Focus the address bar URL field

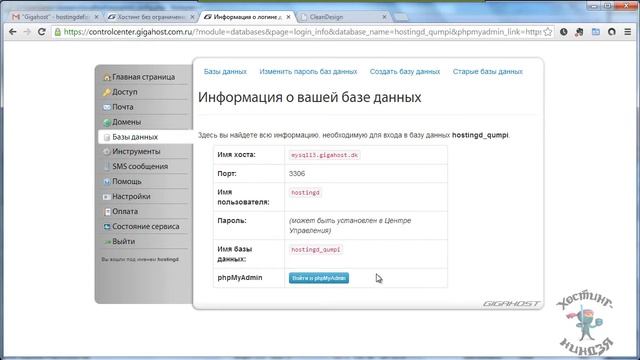click(302, 32)
